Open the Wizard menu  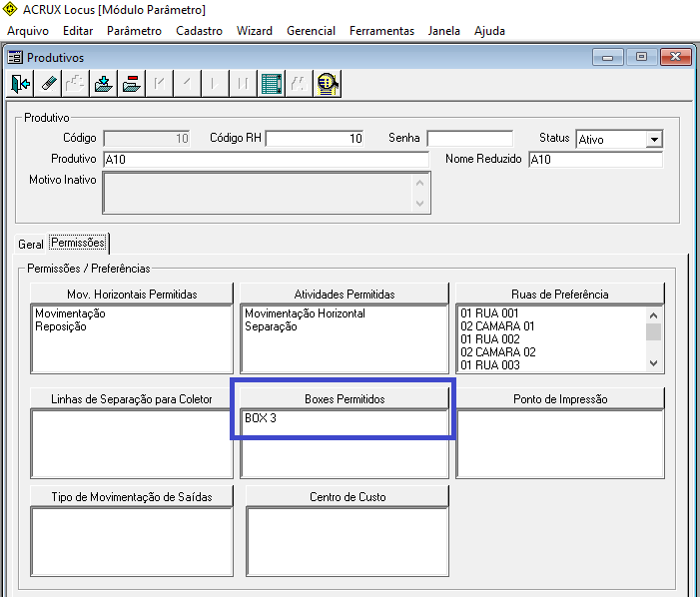255,31
